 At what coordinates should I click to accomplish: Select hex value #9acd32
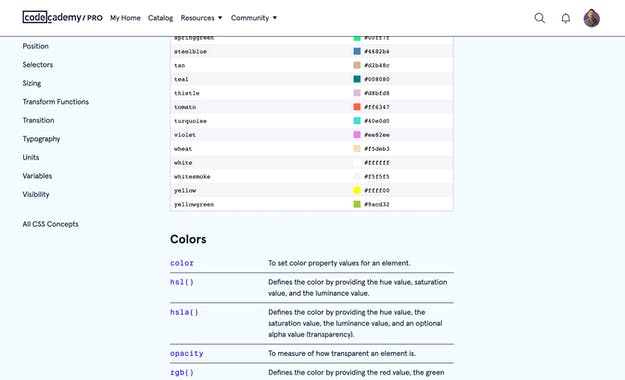pyautogui.click(x=377, y=205)
